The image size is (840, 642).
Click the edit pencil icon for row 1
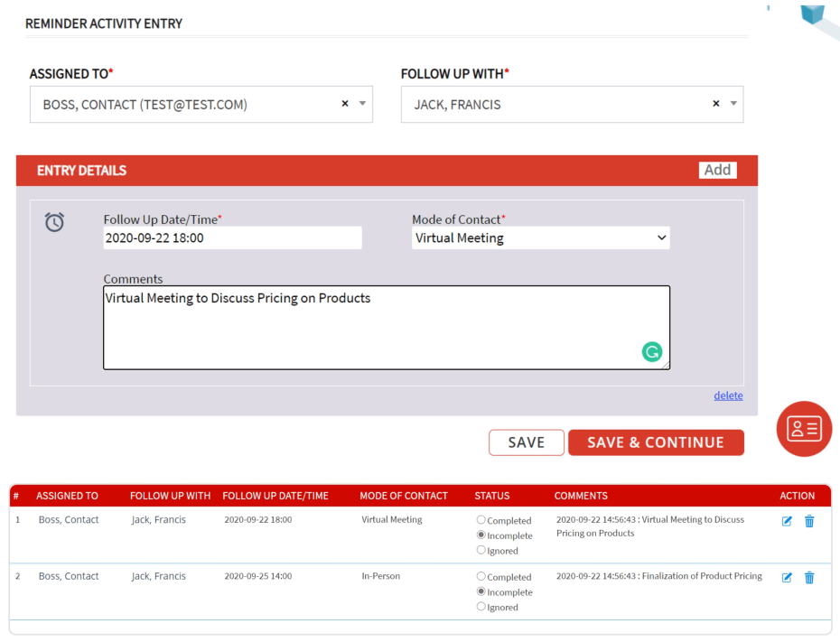coord(787,520)
